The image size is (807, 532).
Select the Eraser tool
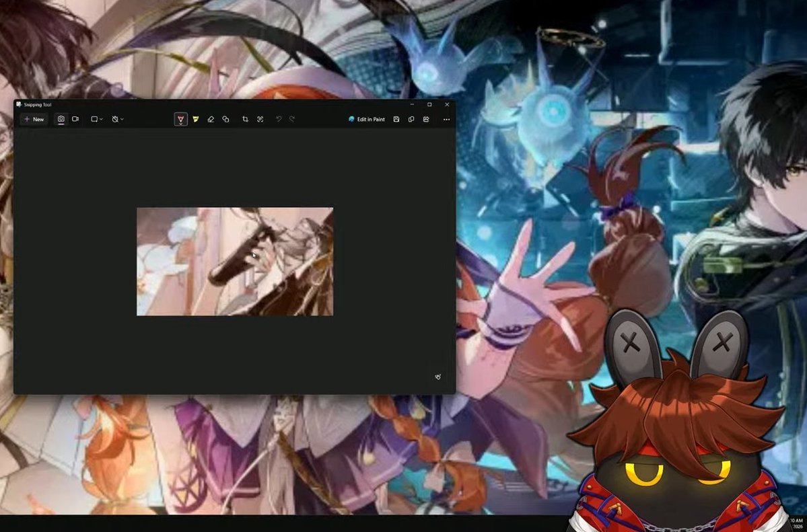(x=211, y=119)
